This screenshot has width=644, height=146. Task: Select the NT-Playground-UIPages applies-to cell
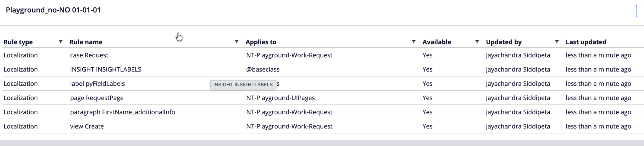click(280, 98)
